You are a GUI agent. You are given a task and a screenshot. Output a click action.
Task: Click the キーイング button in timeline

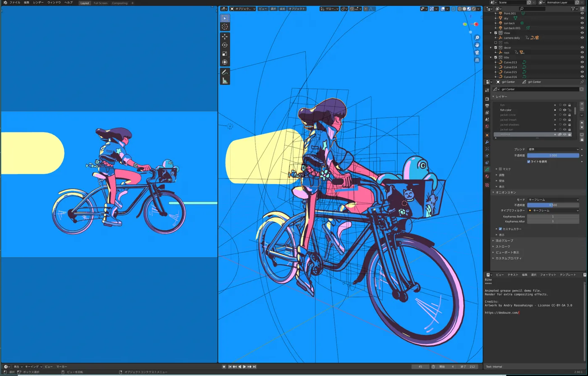[33, 367]
